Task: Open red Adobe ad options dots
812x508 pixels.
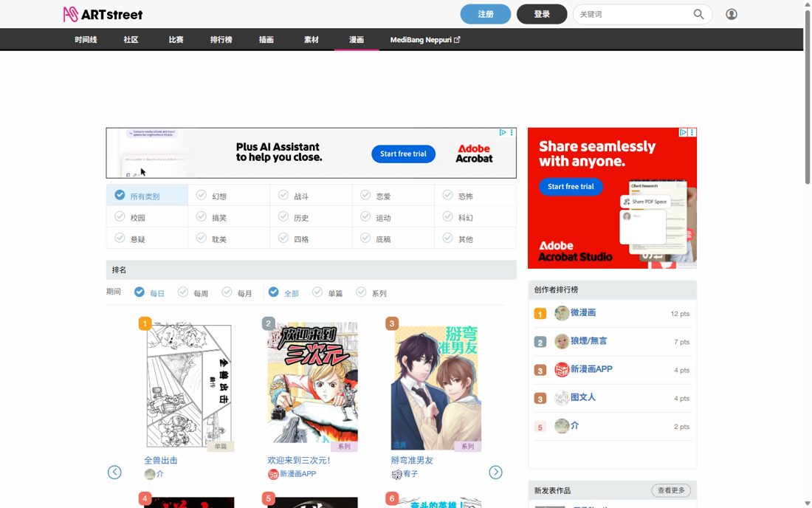Action: pos(692,133)
